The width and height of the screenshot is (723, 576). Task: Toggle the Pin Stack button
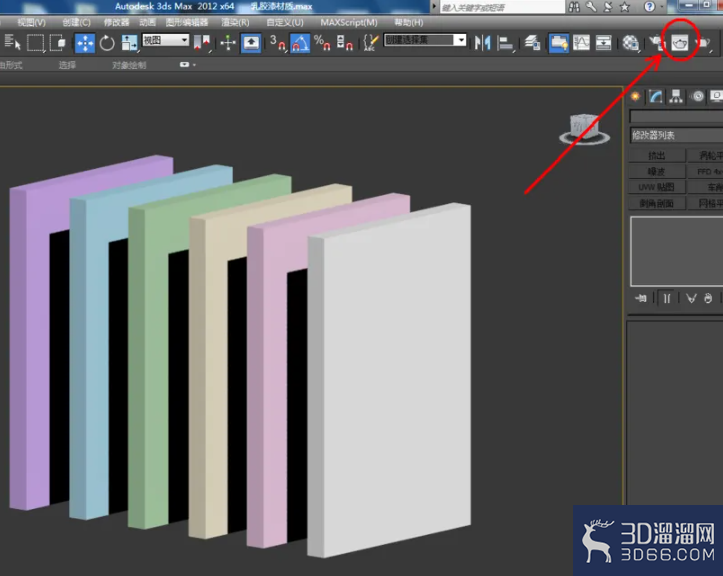coord(641,298)
